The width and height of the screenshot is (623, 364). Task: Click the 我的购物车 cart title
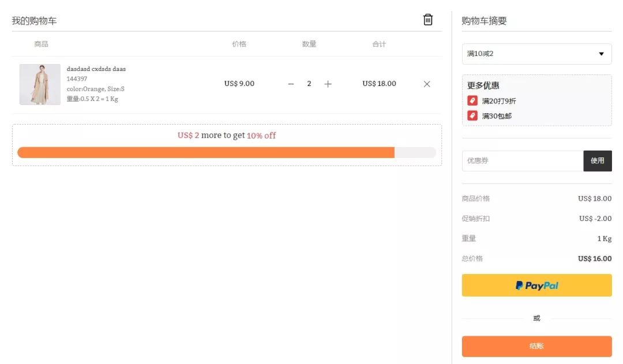[34, 19]
